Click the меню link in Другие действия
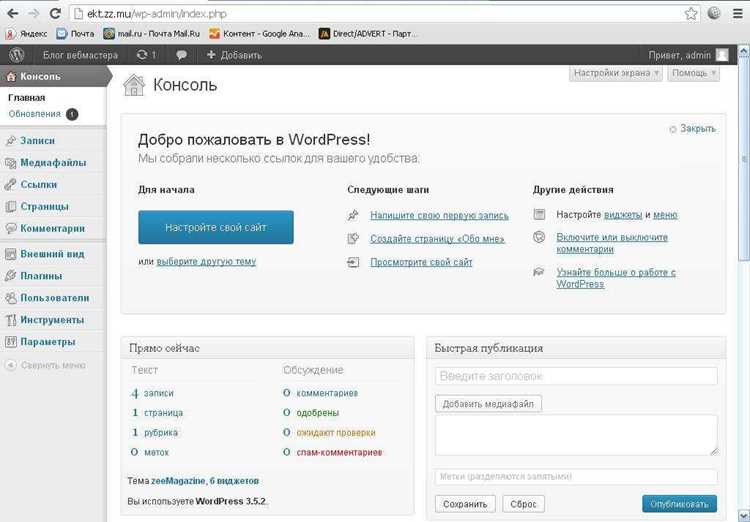The width and height of the screenshot is (750, 522). click(665, 215)
